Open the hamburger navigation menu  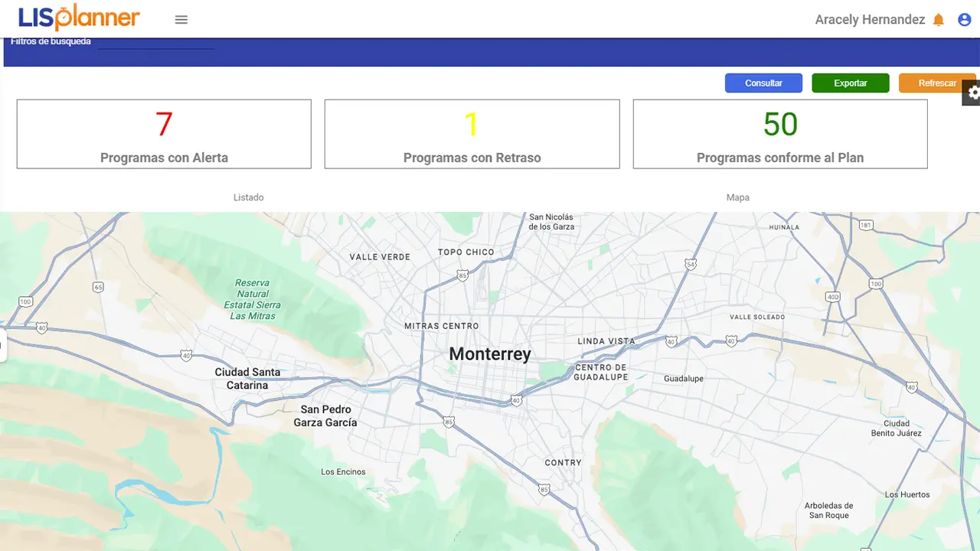(181, 20)
